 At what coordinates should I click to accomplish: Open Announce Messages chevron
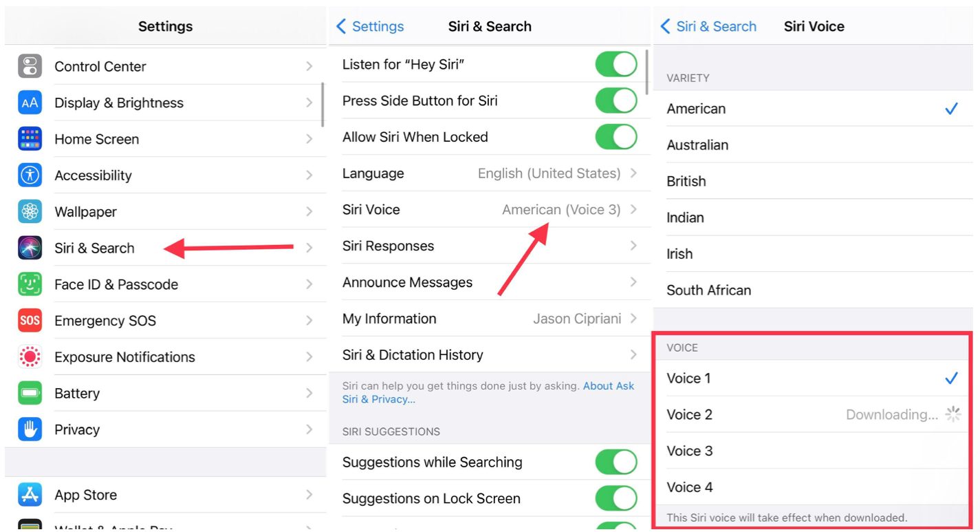click(x=633, y=282)
